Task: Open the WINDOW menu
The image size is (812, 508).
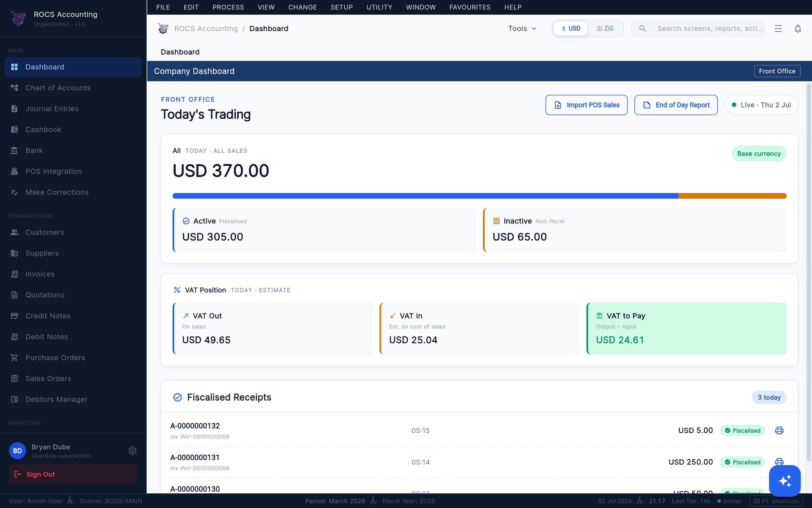Action: 421,7
